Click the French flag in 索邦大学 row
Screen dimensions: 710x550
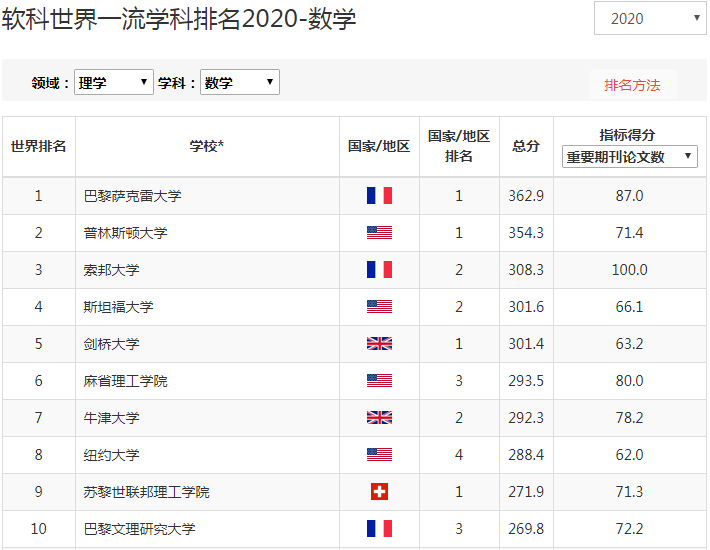coord(379,269)
